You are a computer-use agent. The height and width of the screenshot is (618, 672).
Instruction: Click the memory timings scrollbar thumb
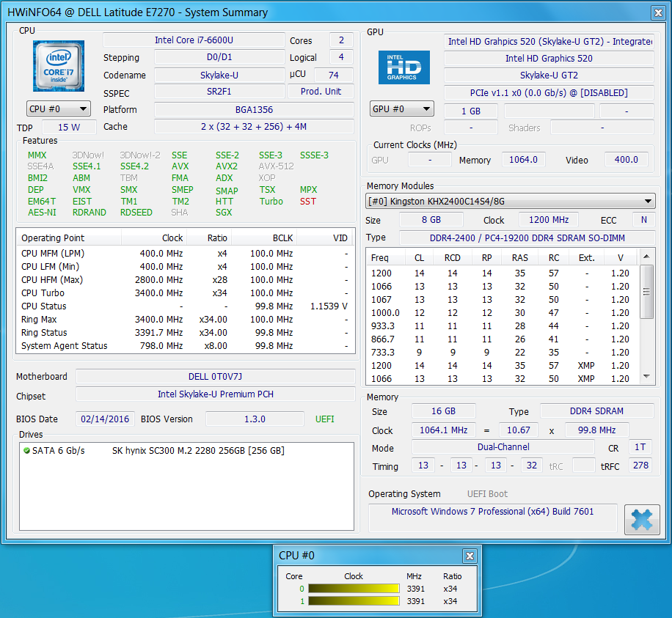(x=647, y=292)
